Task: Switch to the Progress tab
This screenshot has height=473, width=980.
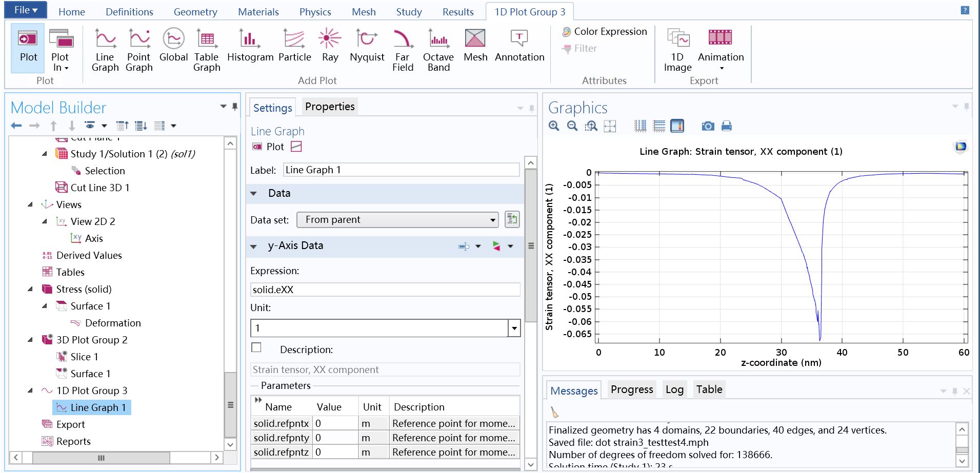Action: (x=632, y=389)
